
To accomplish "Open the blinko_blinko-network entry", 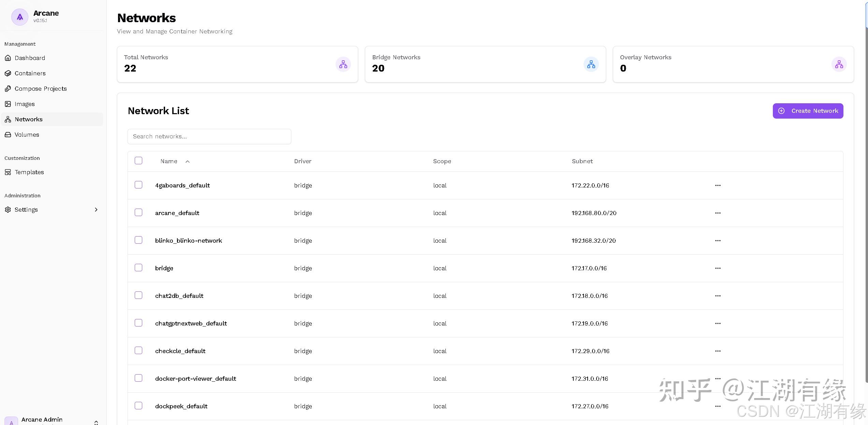I will pyautogui.click(x=188, y=241).
